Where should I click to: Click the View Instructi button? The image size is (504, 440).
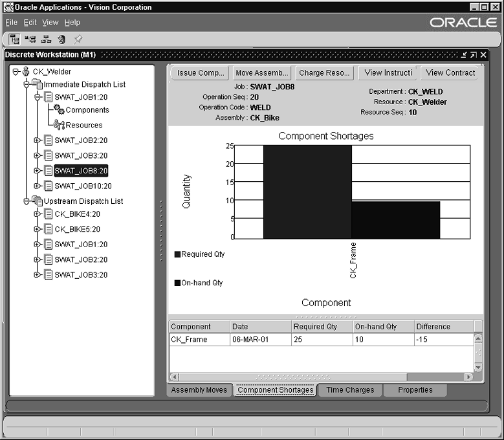[388, 73]
